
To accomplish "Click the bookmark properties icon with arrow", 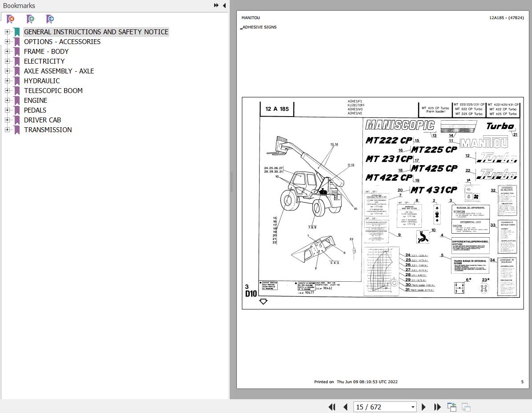I will pyautogui.click(x=50, y=19).
